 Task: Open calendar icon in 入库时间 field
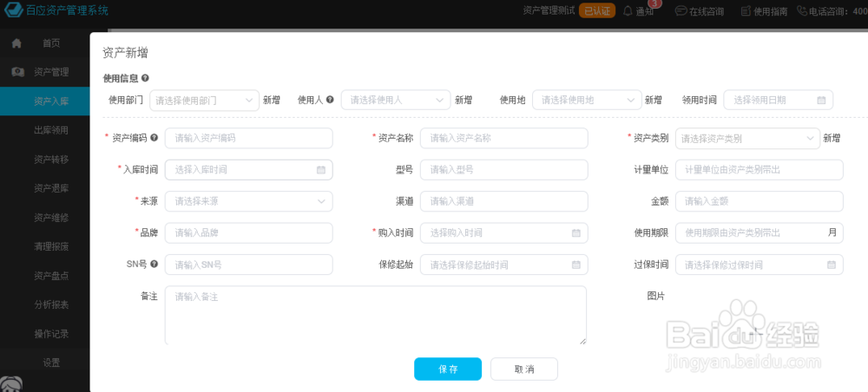point(321,170)
